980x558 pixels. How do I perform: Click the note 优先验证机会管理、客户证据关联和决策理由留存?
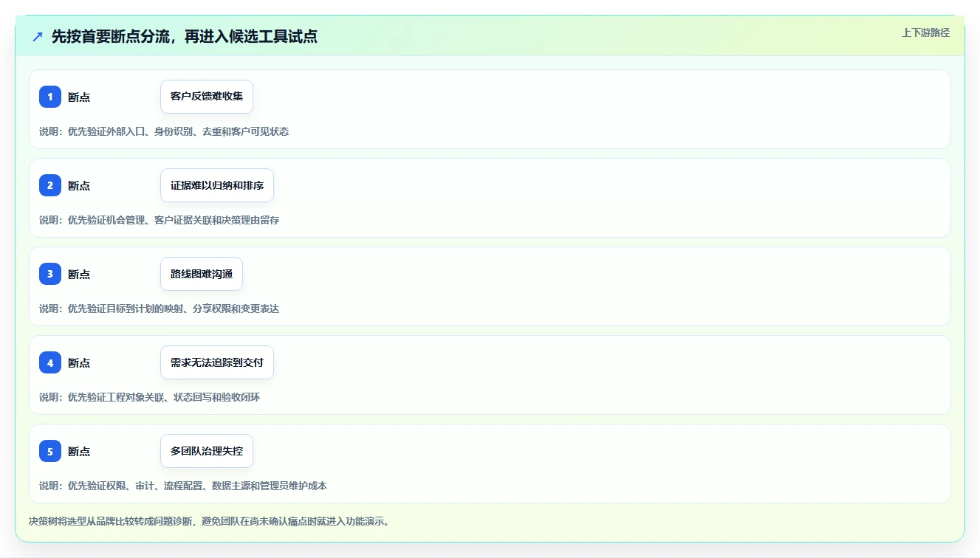pos(174,220)
